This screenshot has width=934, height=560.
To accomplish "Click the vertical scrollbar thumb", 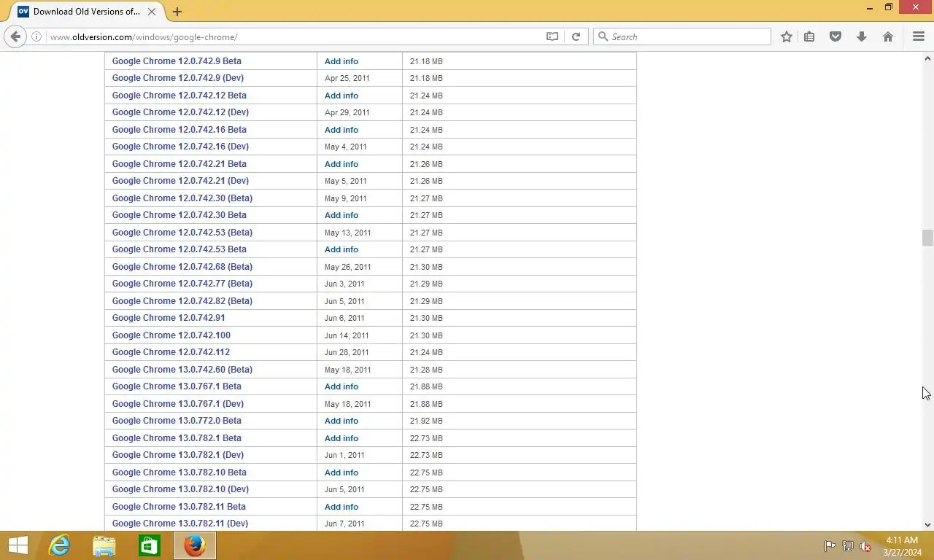I will pyautogui.click(x=927, y=238).
